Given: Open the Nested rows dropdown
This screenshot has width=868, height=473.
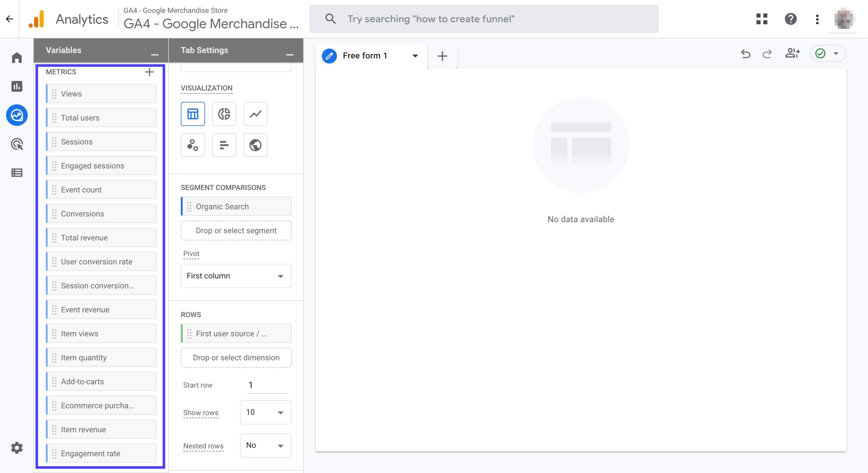Looking at the screenshot, I should click(266, 446).
